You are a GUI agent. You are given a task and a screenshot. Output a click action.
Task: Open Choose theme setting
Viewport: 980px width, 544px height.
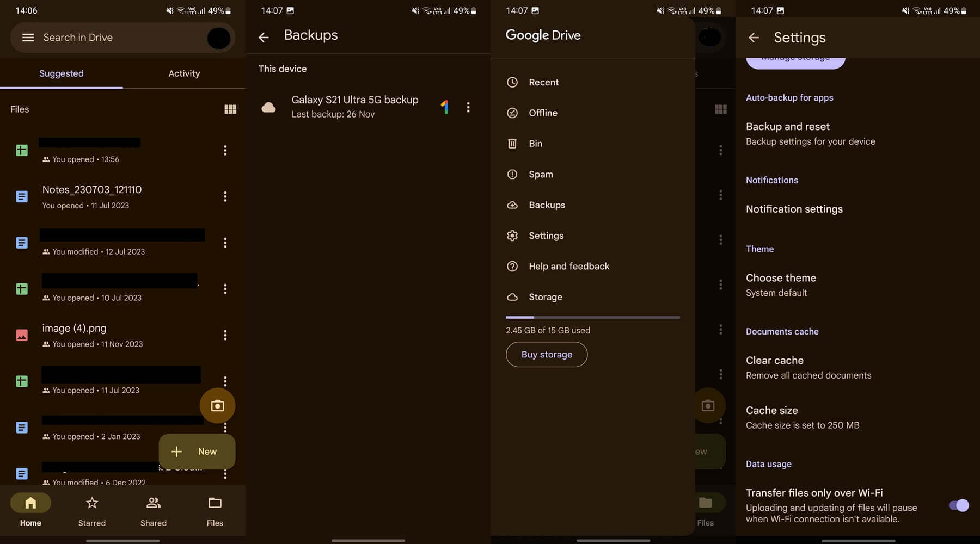857,285
